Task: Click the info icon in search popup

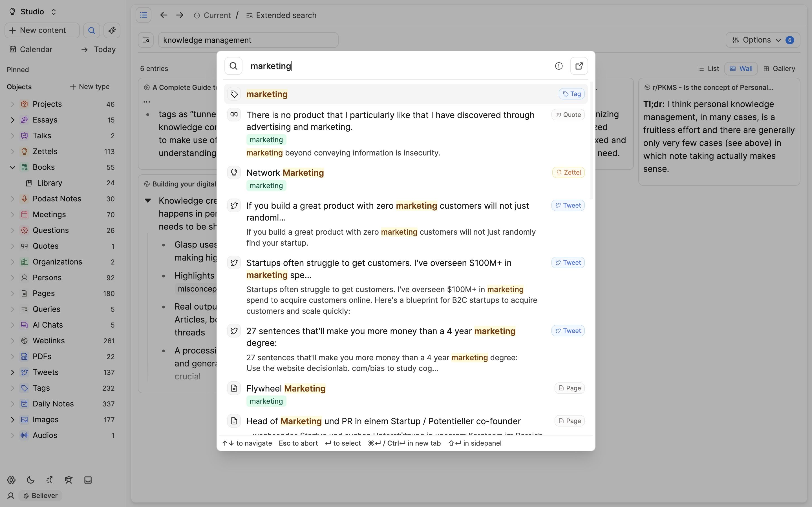Action: click(558, 66)
